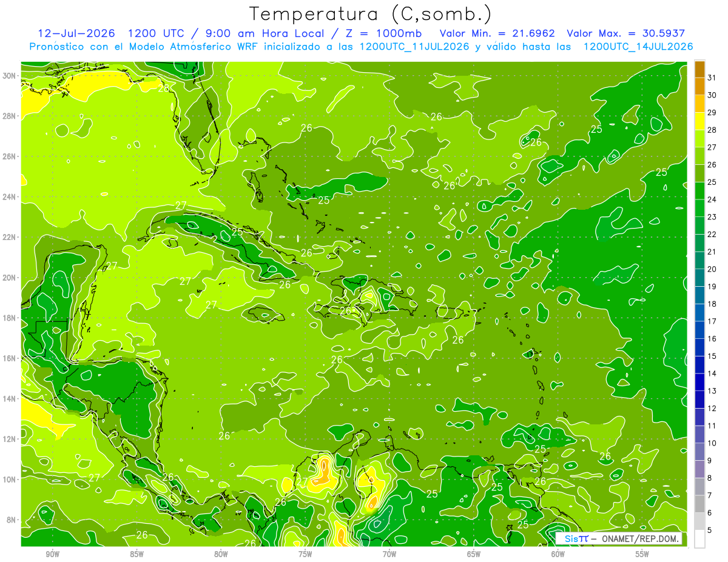Image resolution: width=728 pixels, height=562 pixels.
Task: Click the '29' color scale label
Action: click(x=712, y=112)
